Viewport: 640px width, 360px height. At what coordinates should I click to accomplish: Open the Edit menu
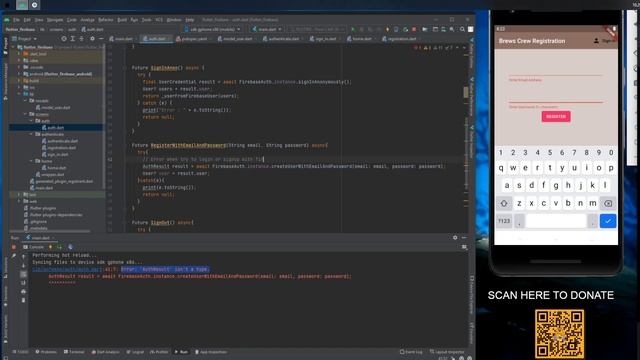[27, 20]
